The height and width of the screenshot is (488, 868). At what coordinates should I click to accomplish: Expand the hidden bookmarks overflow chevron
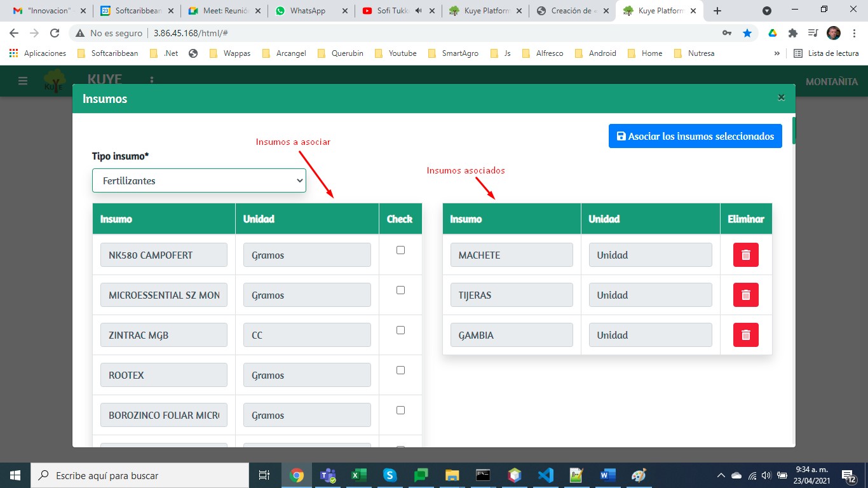[776, 53]
